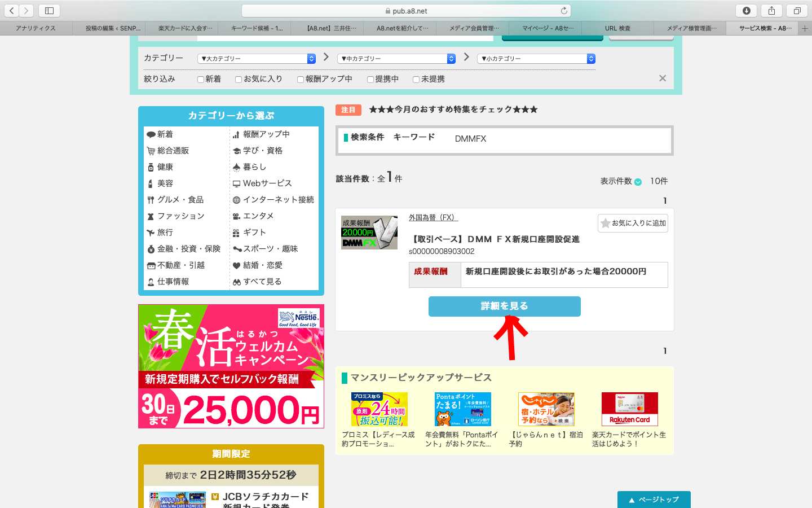812x508 pixels.
Task: Open 仕事情報 person icon category
Action: tap(168, 282)
